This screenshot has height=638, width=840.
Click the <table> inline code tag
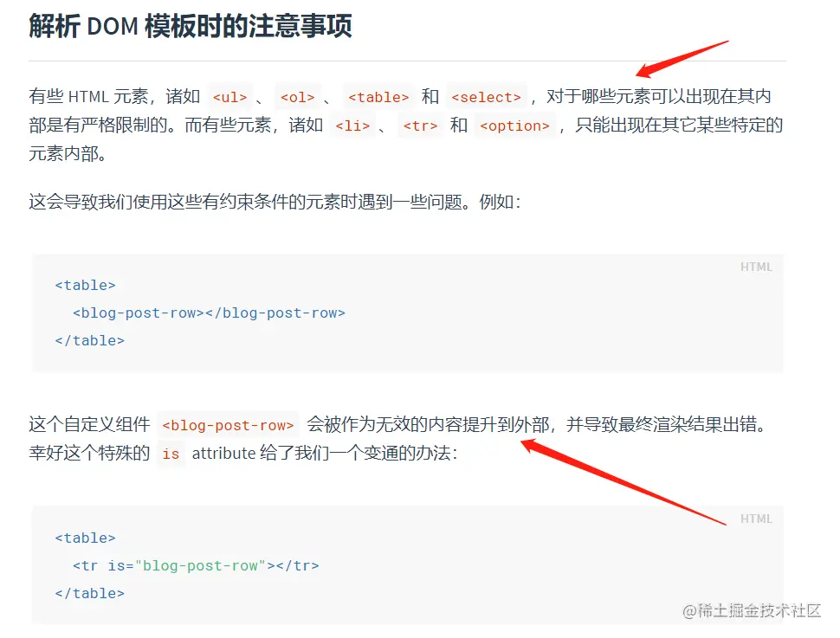click(x=378, y=97)
